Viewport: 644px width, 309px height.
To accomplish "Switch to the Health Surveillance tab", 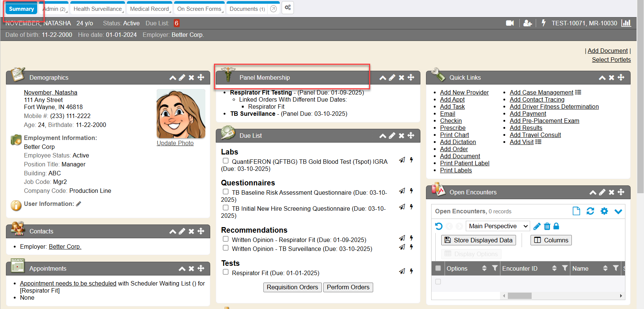I will [97, 9].
